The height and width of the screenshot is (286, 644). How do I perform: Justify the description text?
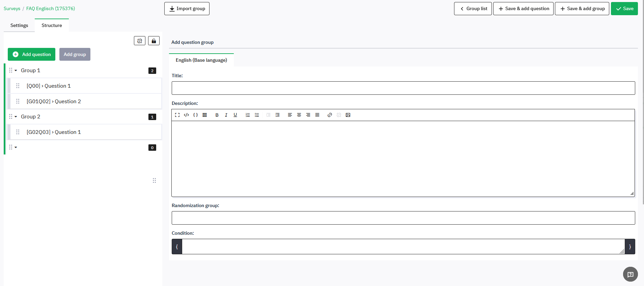tap(317, 115)
